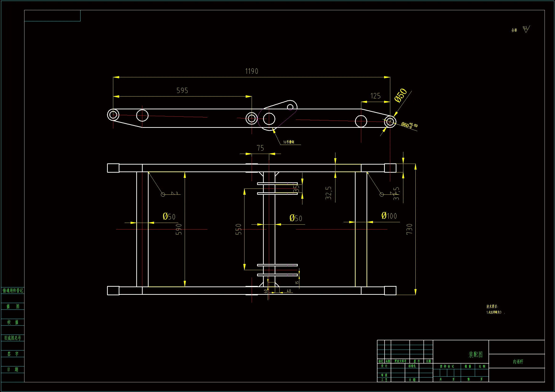Click the 技术要求 heading text
This screenshot has width=555, height=392.
point(492,306)
